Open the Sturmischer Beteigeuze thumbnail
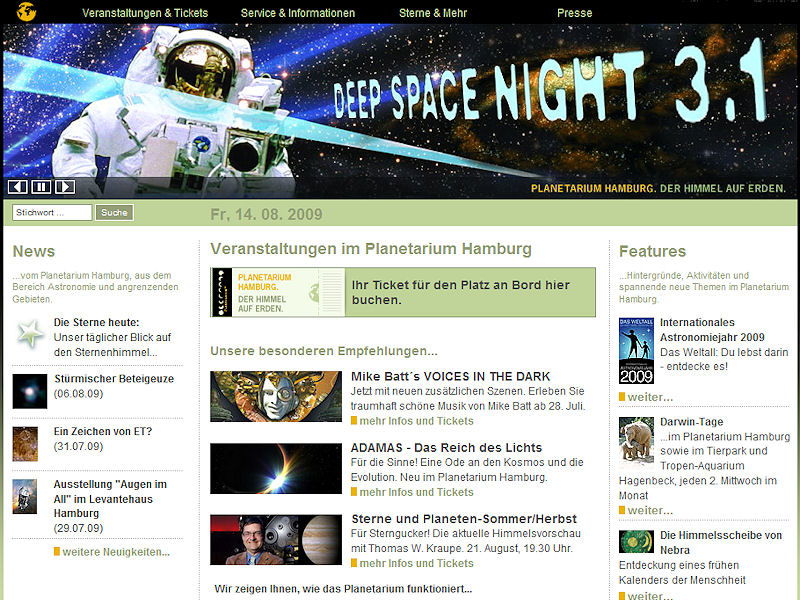The width and height of the screenshot is (800, 600). click(x=30, y=390)
